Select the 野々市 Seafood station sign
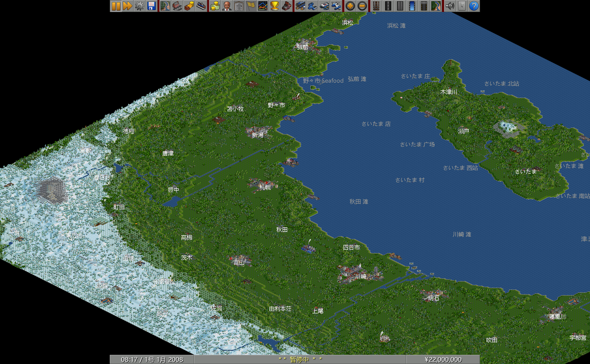590x364 pixels. click(x=323, y=81)
